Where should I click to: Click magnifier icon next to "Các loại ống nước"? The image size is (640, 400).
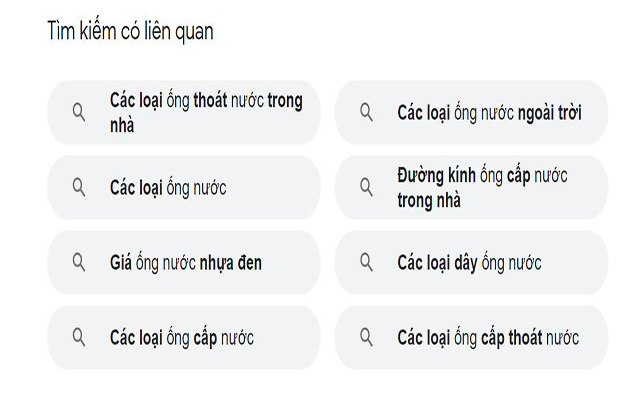coord(79,188)
